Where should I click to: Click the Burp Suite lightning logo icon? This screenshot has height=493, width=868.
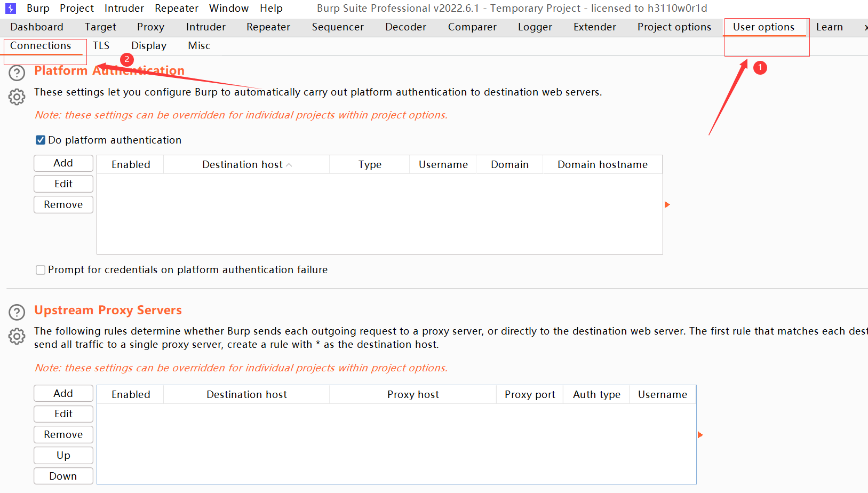tap(10, 9)
